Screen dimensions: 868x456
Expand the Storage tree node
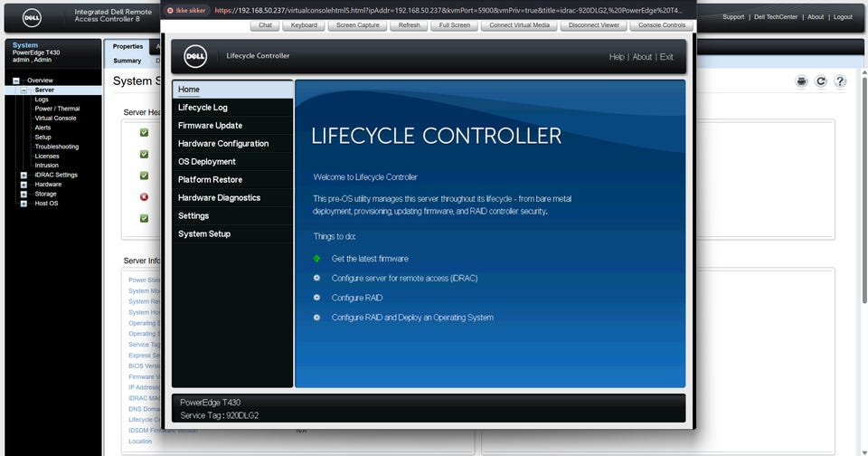(24, 194)
